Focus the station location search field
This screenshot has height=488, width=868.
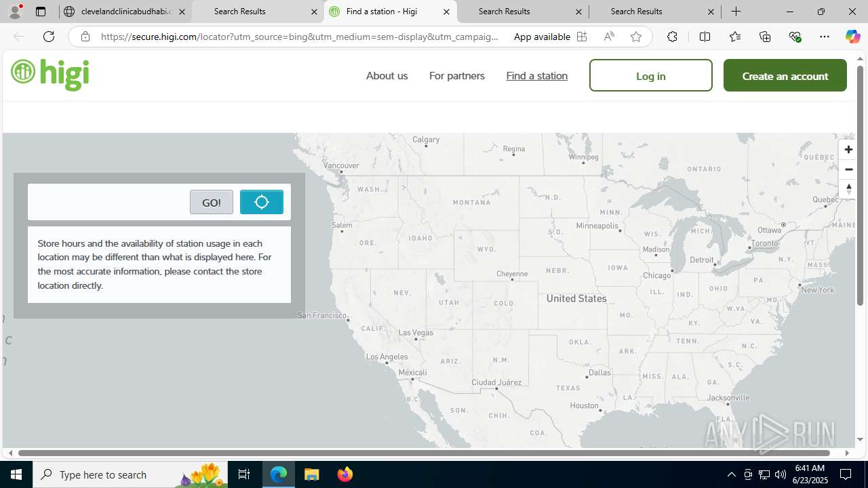108,202
